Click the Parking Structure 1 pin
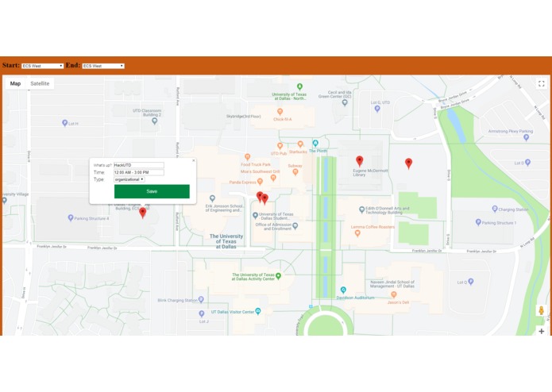Image resolution: width=552 pixels, height=392 pixels. [478, 222]
